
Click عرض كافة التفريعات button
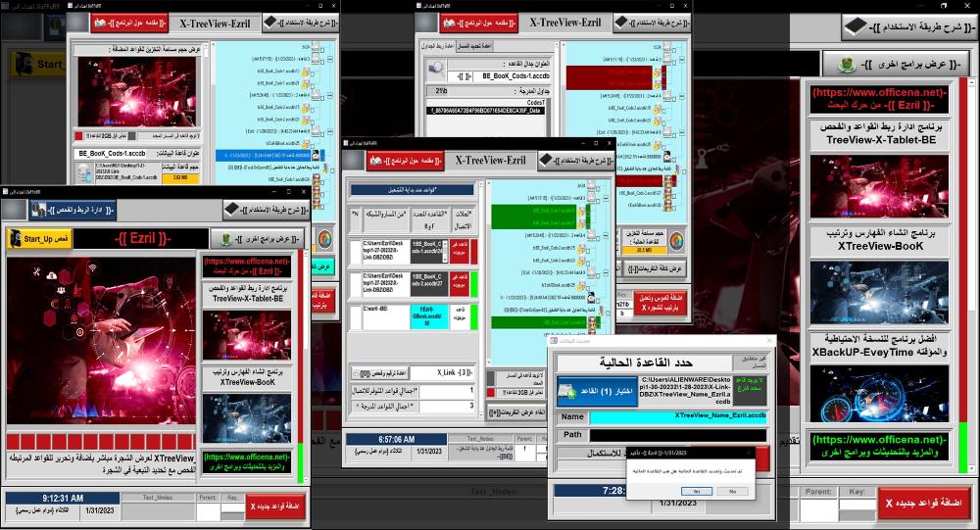click(x=654, y=268)
